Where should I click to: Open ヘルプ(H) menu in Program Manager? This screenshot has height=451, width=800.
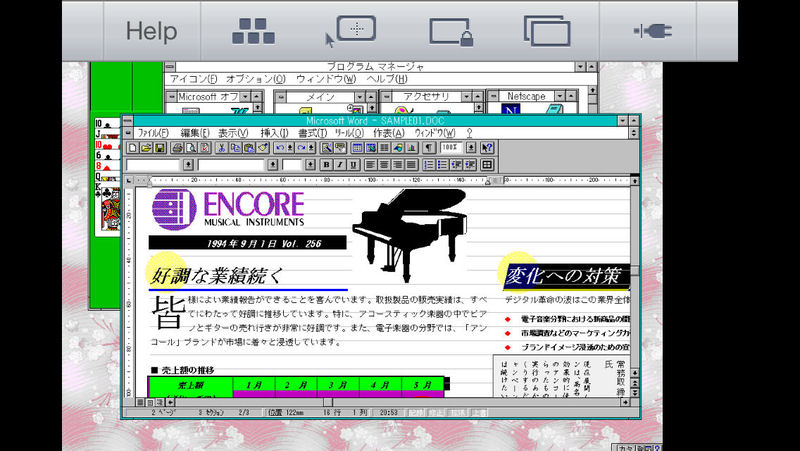click(x=387, y=79)
